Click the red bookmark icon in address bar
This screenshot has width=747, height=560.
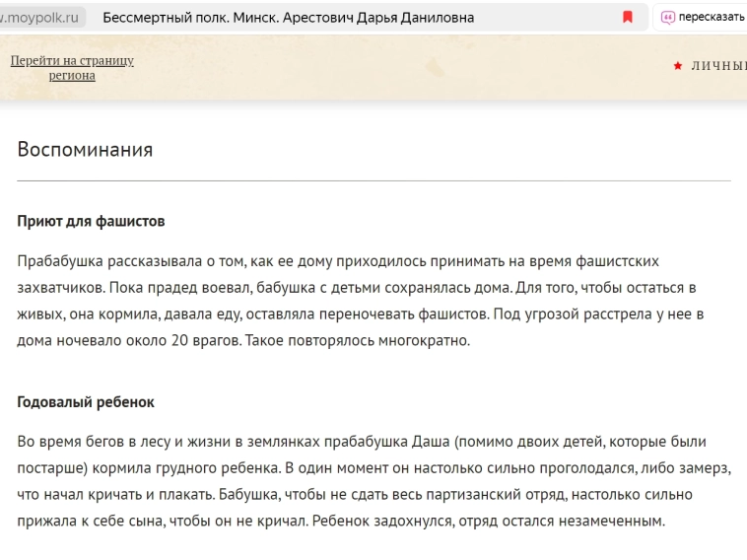628,17
